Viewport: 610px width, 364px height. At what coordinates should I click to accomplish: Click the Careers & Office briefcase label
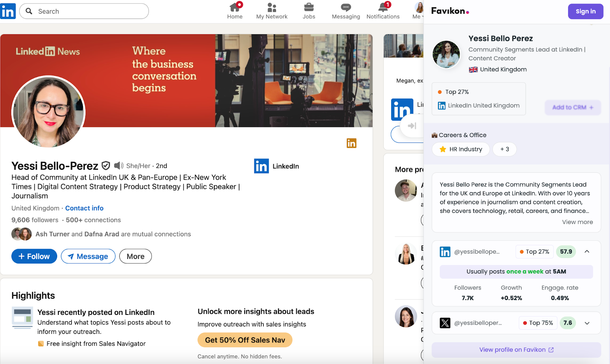click(459, 135)
